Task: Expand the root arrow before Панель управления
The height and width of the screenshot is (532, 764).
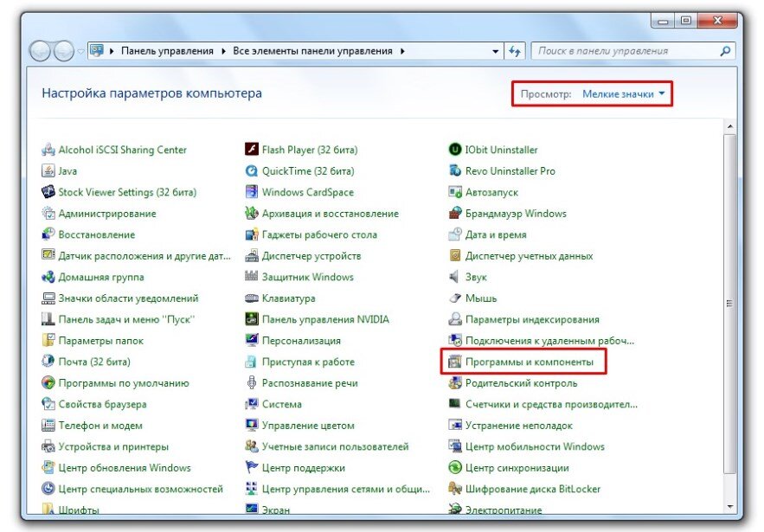Action: pos(112,51)
